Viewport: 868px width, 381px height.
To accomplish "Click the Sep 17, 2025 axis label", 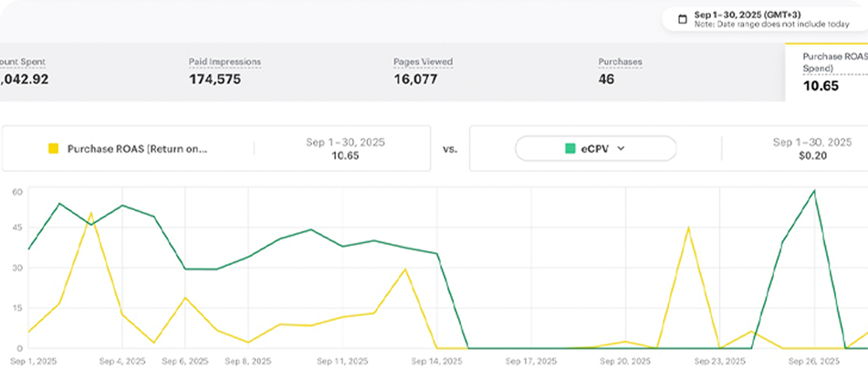I will coord(531,361).
